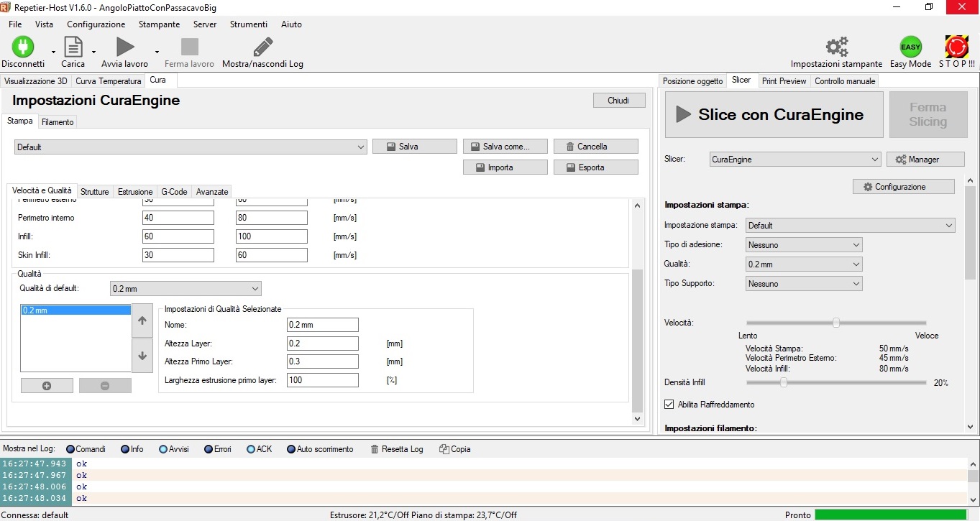Screen dimensions: 980x521
Task: Switch to Visualizzazione 3D tab
Action: [36, 81]
